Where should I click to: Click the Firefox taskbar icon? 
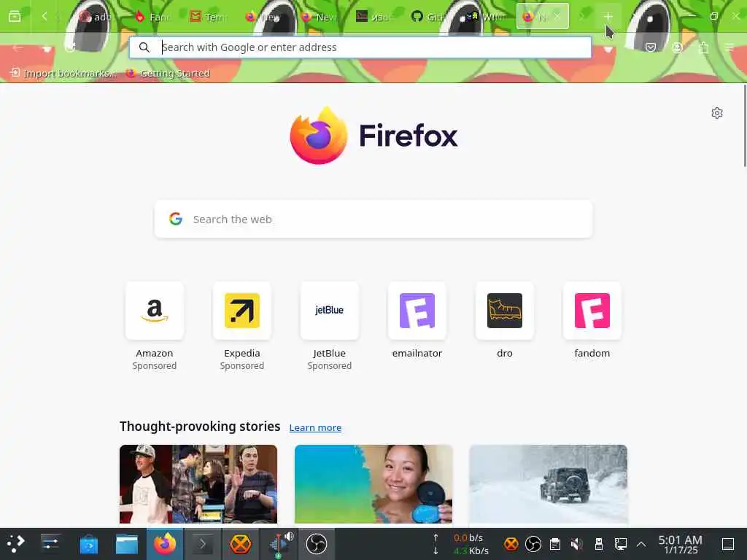[165, 544]
